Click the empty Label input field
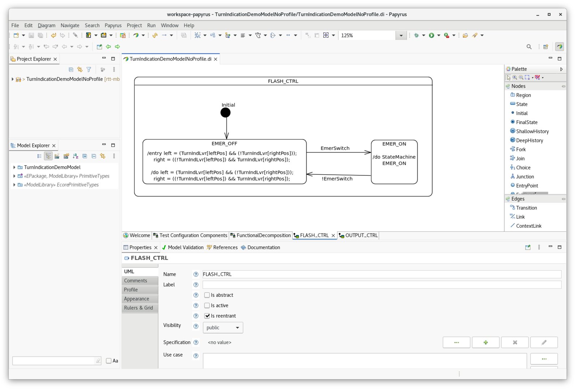 [x=382, y=285]
